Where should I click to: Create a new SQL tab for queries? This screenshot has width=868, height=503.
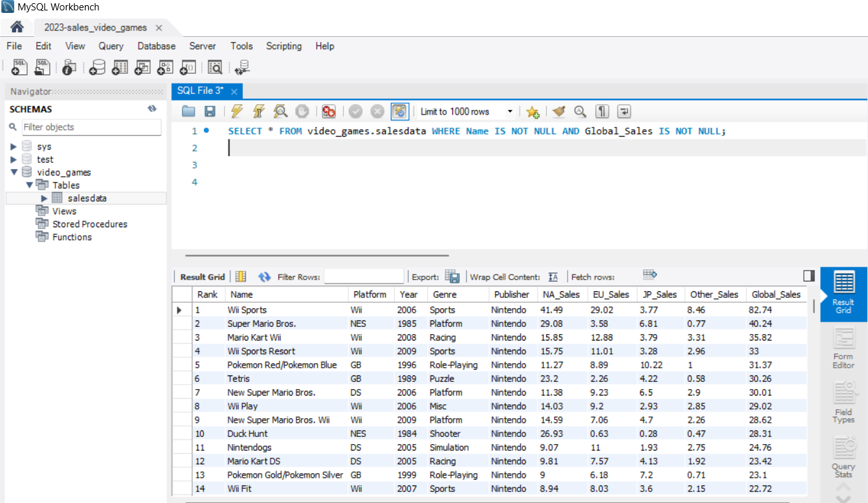click(20, 67)
